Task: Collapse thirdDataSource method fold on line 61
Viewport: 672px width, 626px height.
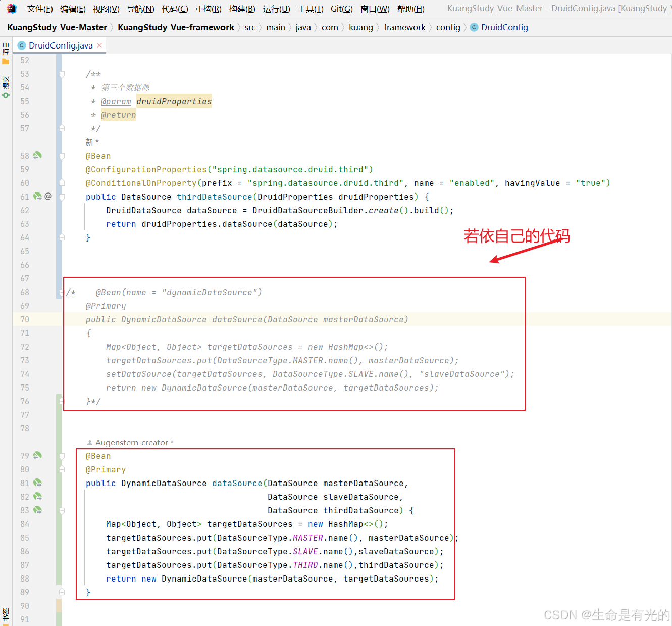Action: pos(62,197)
